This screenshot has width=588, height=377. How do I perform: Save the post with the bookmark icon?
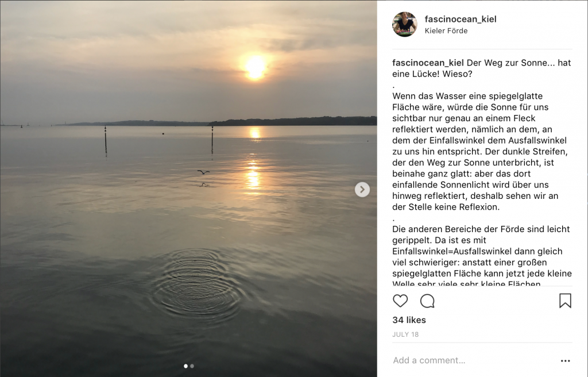pos(565,301)
